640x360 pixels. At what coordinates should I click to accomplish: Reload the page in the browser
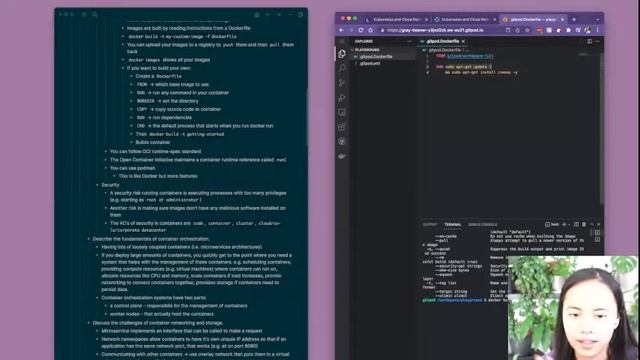(361, 30)
